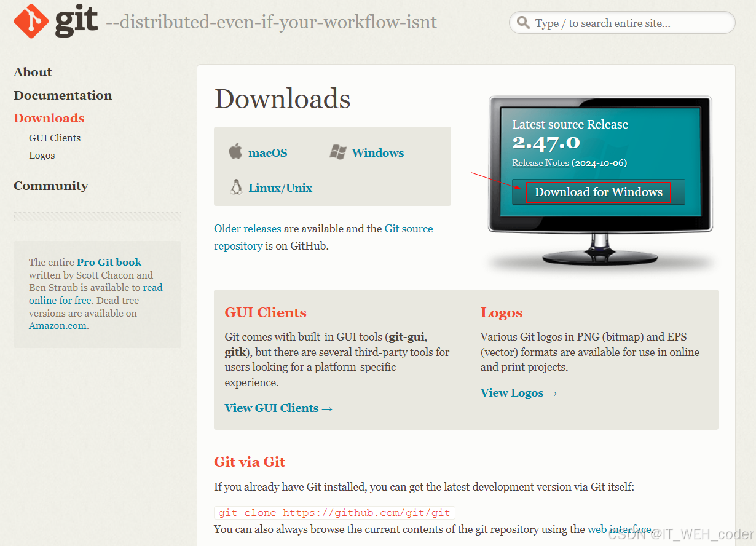Open the macOS download link

[267, 152]
